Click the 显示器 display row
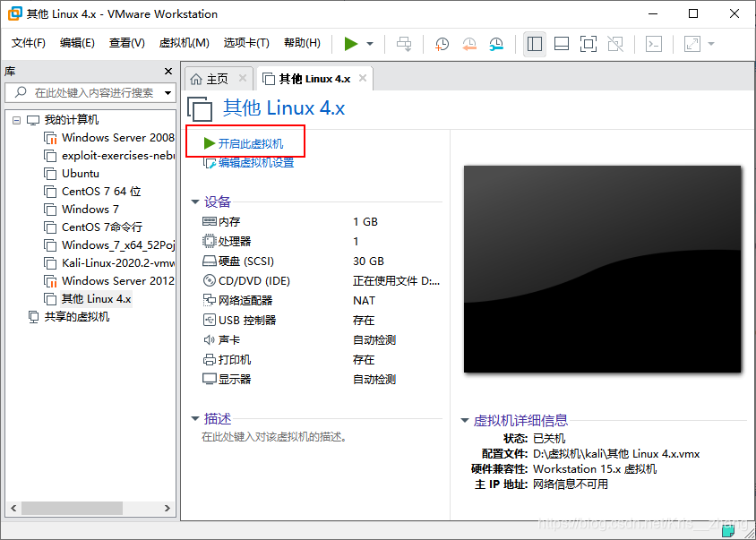Screen dimensions: 756x540 321,379
